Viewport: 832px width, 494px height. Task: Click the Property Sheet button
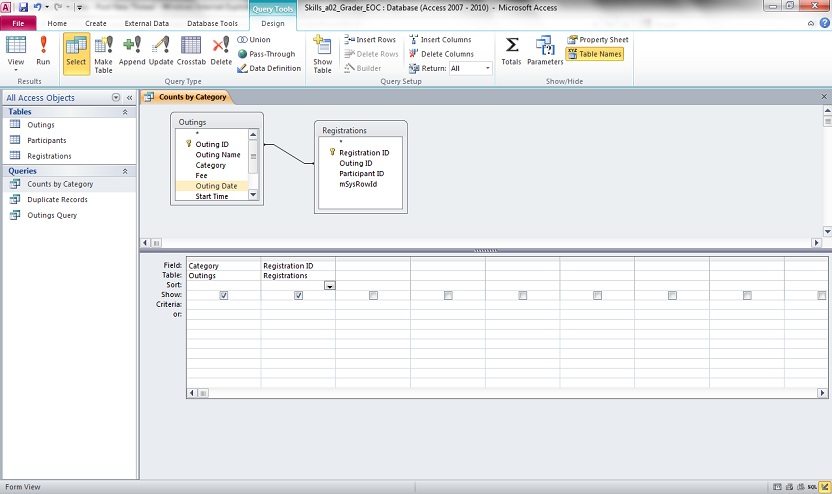598,40
